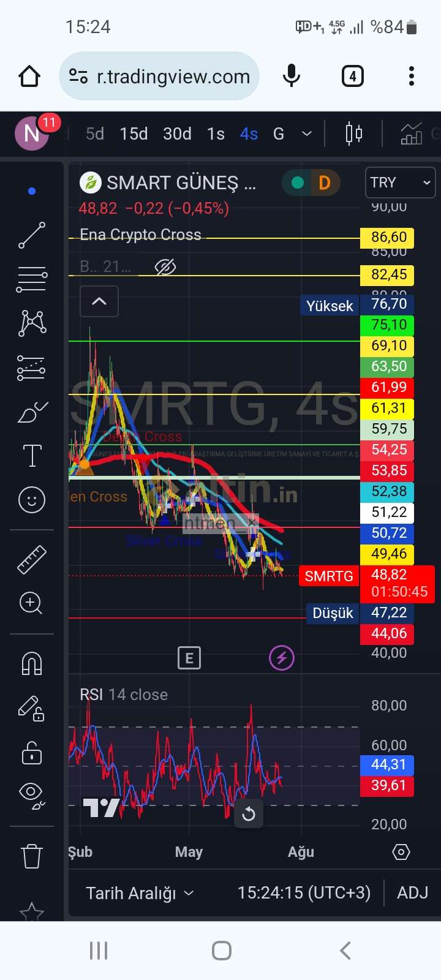Open the emoji icons tool
Viewport: 441px width, 980px height.
[32, 500]
